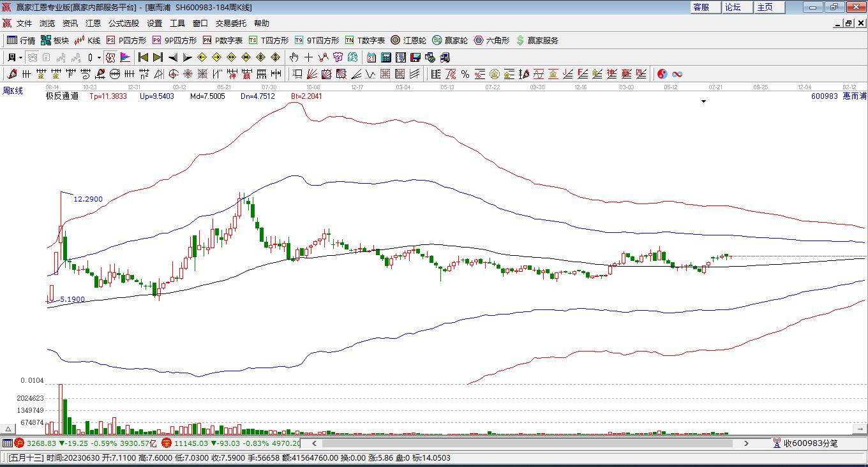Screen dimensions: 868x467
Task: Toggle the 极反通道 indicator button
Action: pos(62,96)
